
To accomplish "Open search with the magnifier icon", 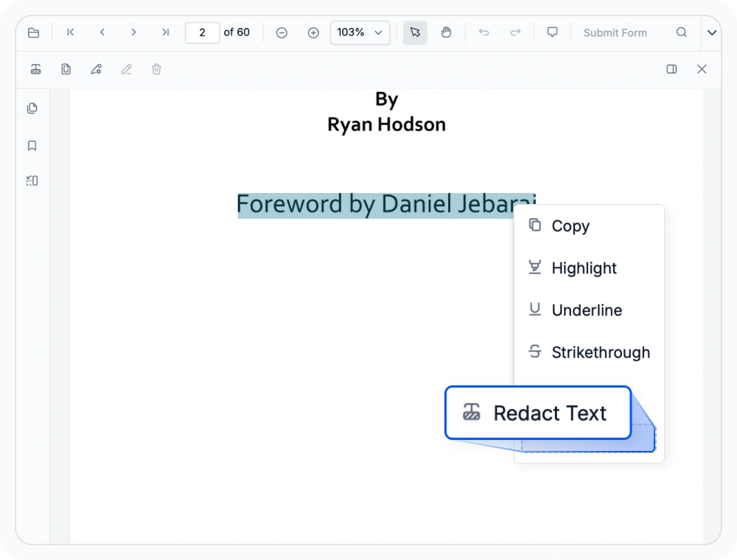I will [682, 32].
